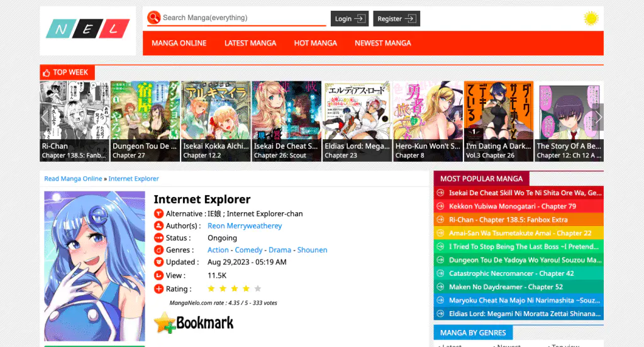
Task: Open the Manga Online menu
Action: (179, 43)
